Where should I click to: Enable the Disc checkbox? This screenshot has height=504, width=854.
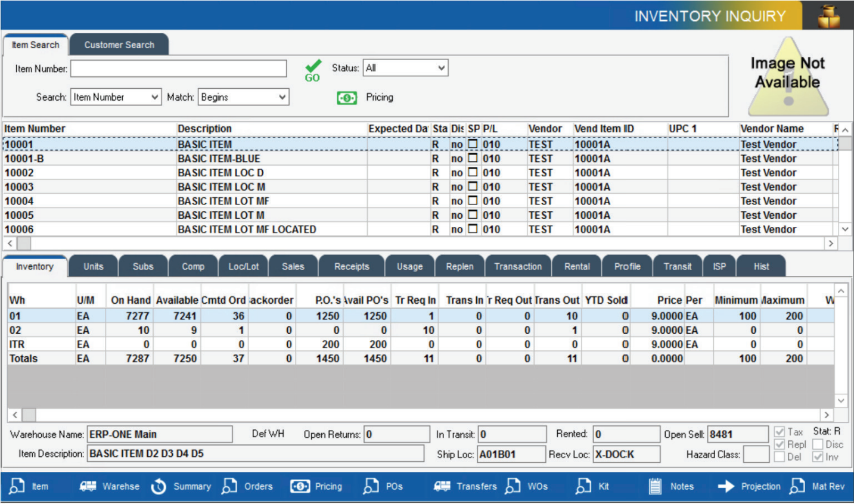coord(818,444)
